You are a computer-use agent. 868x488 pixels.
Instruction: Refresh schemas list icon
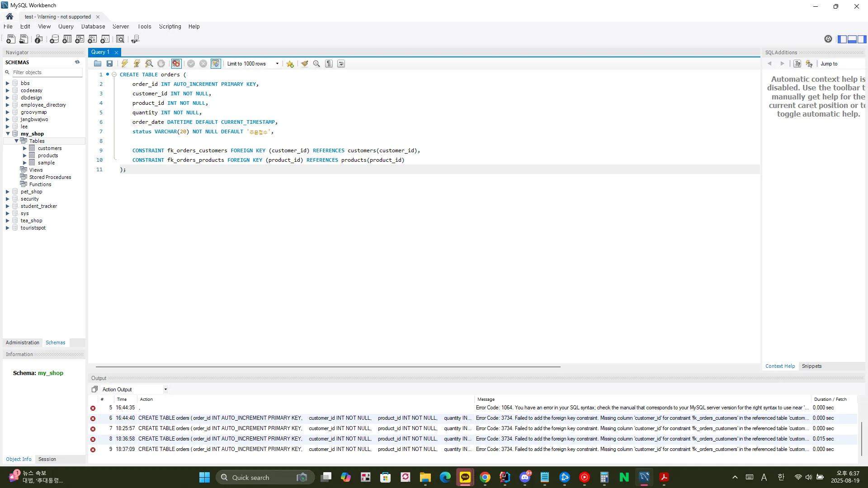[77, 62]
